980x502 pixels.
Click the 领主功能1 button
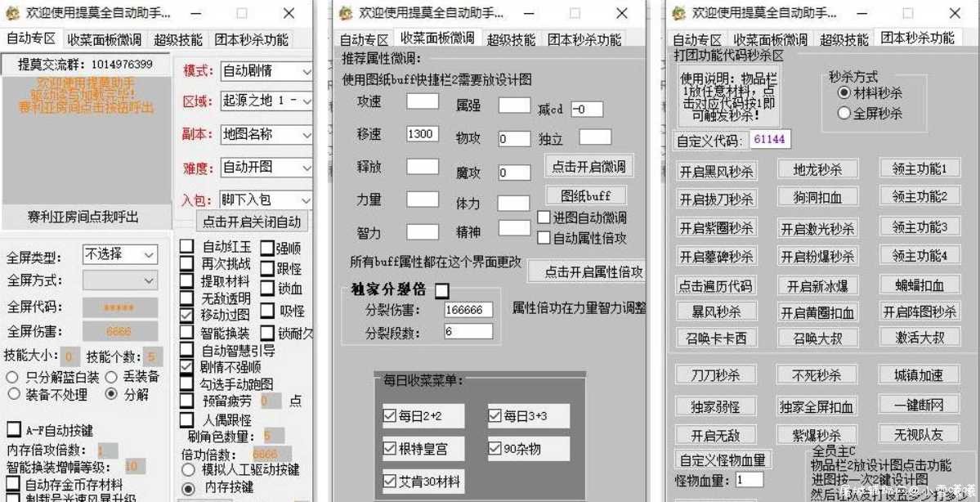click(919, 168)
